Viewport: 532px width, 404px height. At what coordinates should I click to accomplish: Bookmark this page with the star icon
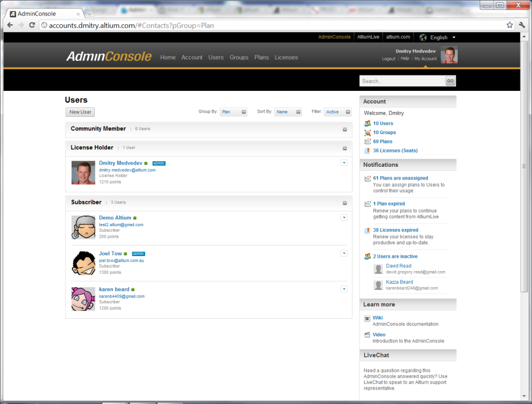tap(509, 25)
